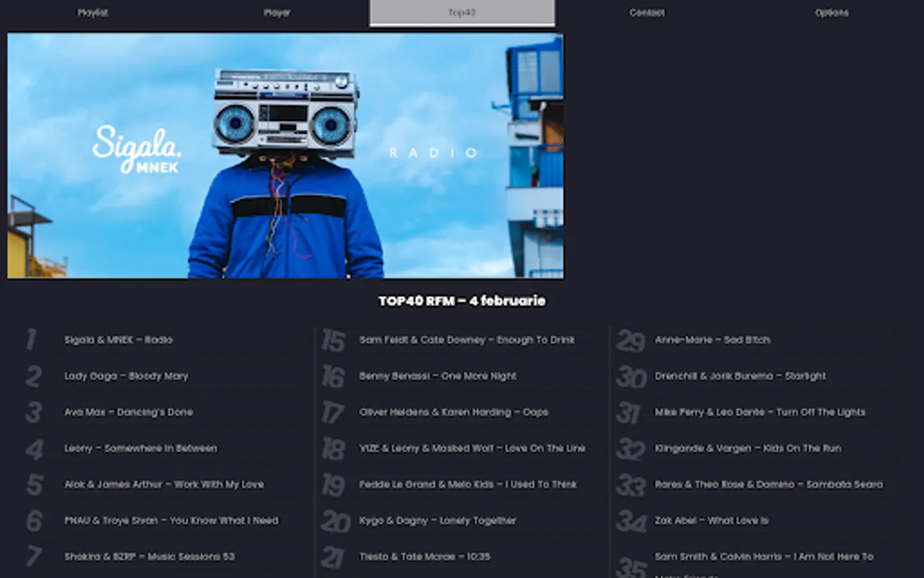924x578 pixels.
Task: Click chart position number 2
Action: 33,376
